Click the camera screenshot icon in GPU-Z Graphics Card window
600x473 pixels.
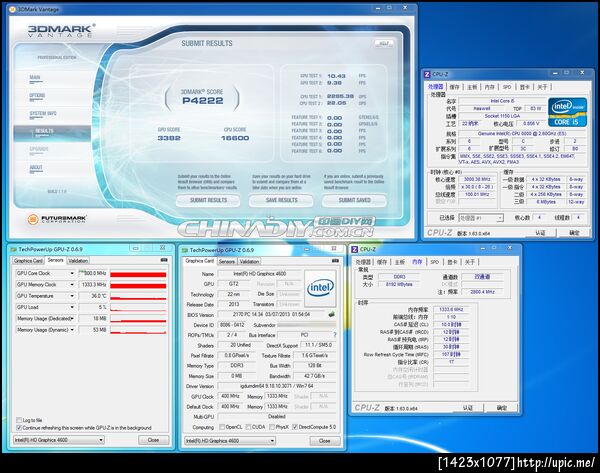pyautogui.click(x=336, y=261)
